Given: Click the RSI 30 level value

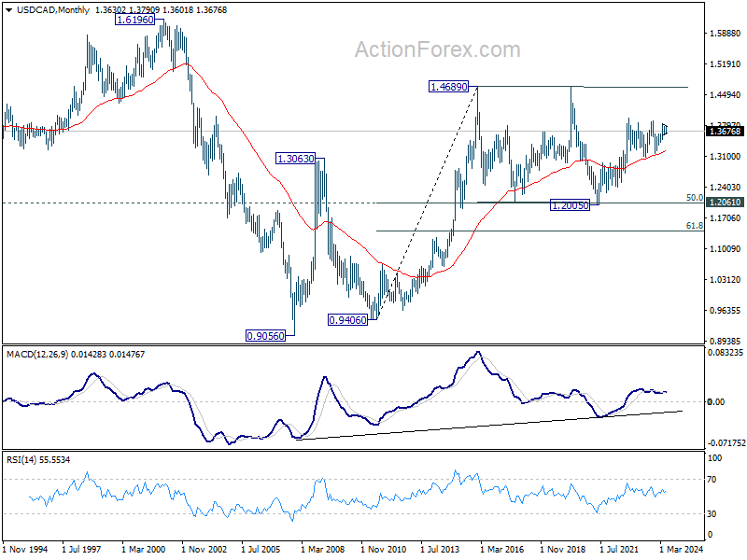Looking at the screenshot, I should click(x=712, y=514).
